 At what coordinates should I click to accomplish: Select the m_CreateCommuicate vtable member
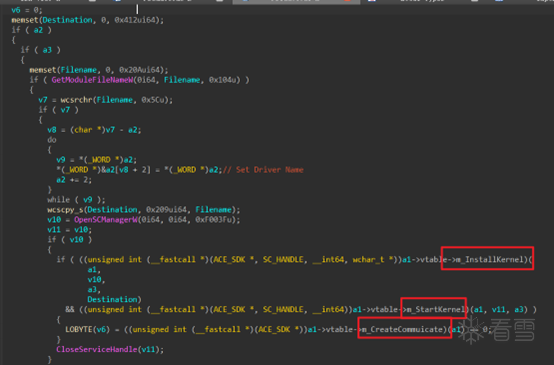[402, 329]
